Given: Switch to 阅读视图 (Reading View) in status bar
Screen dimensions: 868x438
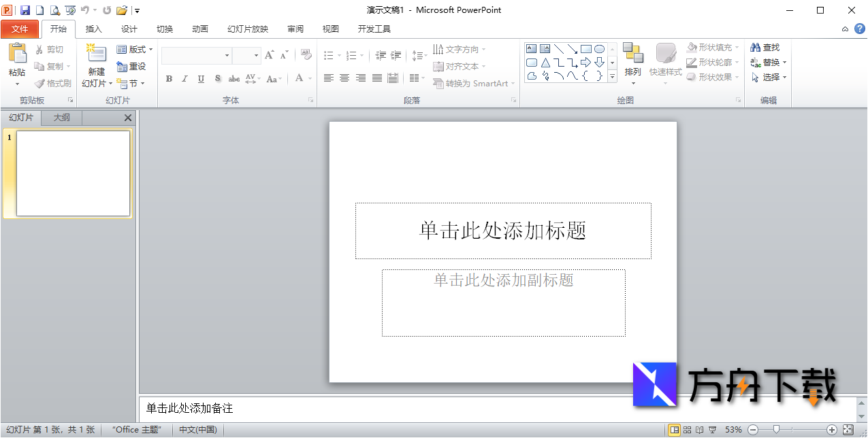Looking at the screenshot, I should pyautogui.click(x=700, y=430).
